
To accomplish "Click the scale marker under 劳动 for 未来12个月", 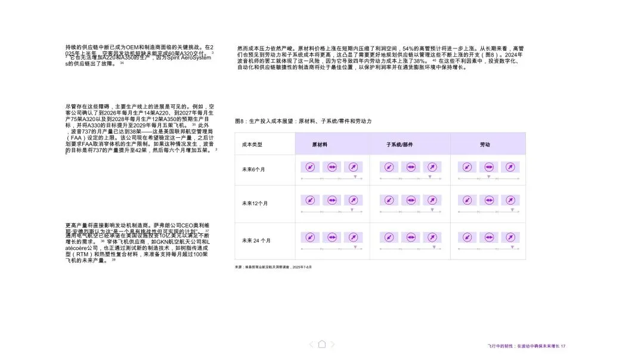I will pyautogui.click(x=512, y=209).
